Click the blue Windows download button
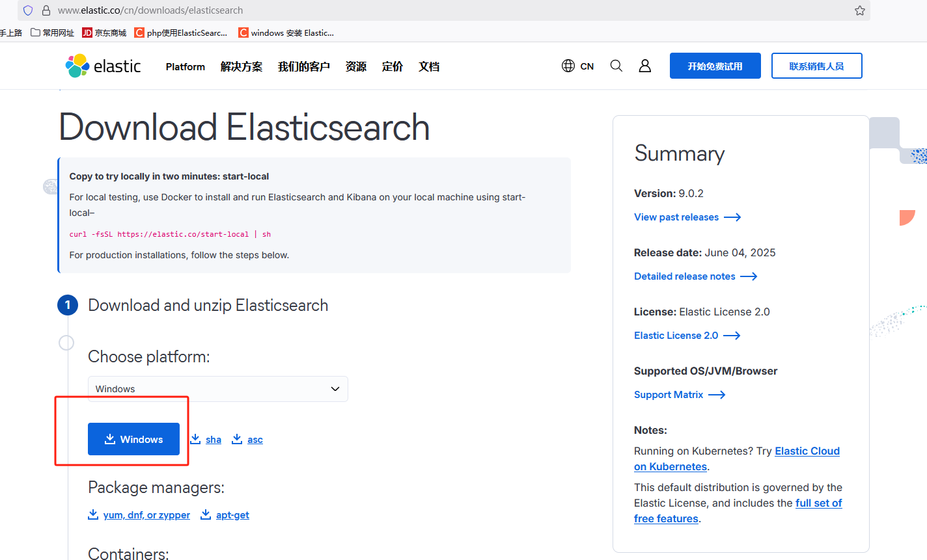Viewport: 927px width, 560px height. click(133, 439)
